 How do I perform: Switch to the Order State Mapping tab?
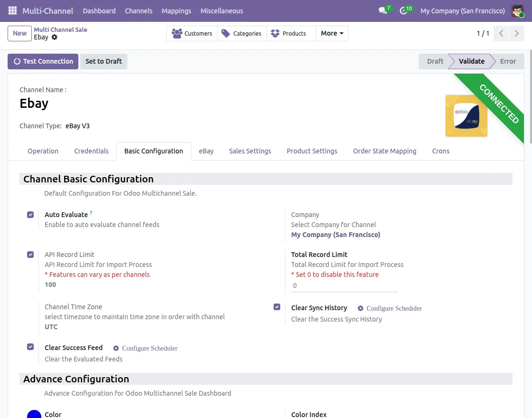pos(384,151)
